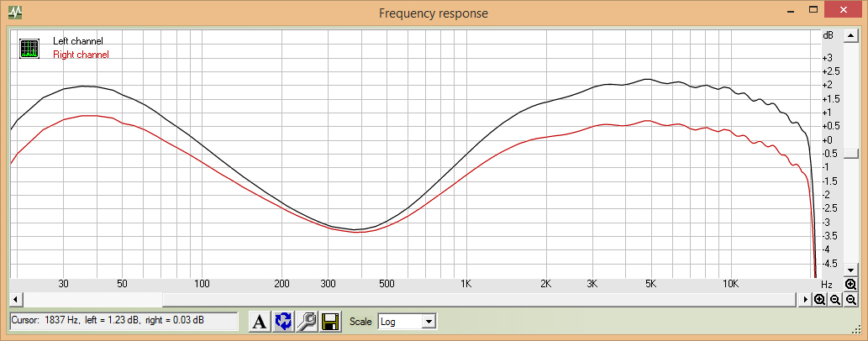Zoom in horizontally using the plus magnifier
This screenshot has height=341, width=868.
[x=819, y=300]
